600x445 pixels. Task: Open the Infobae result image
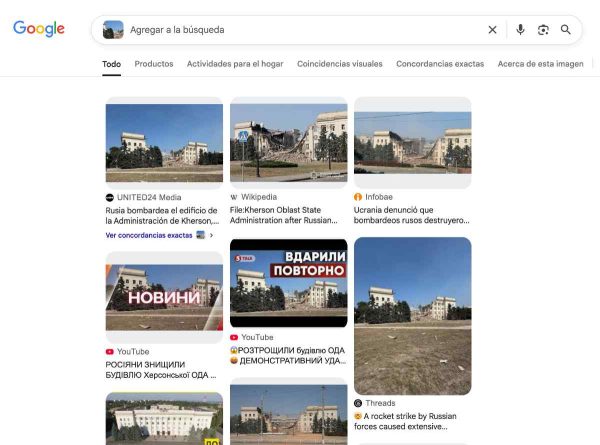point(412,143)
